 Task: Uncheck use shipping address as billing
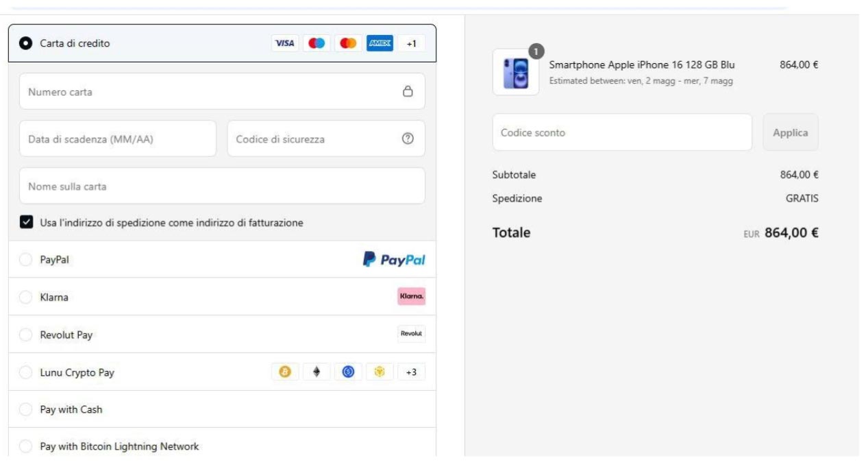point(26,223)
